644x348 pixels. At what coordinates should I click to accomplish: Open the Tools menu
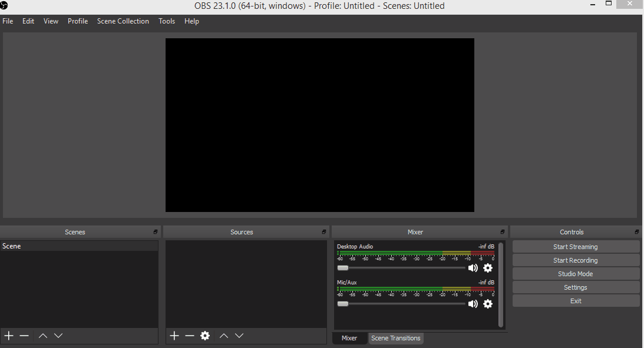pos(167,21)
